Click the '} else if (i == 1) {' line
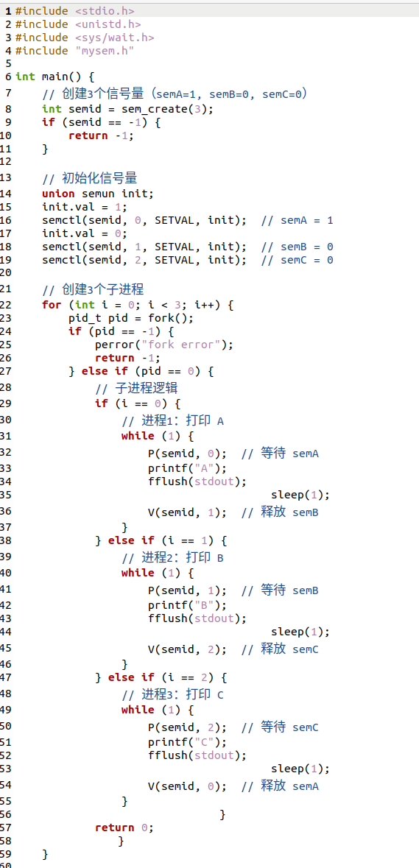This screenshot has width=419, height=868. click(x=161, y=540)
